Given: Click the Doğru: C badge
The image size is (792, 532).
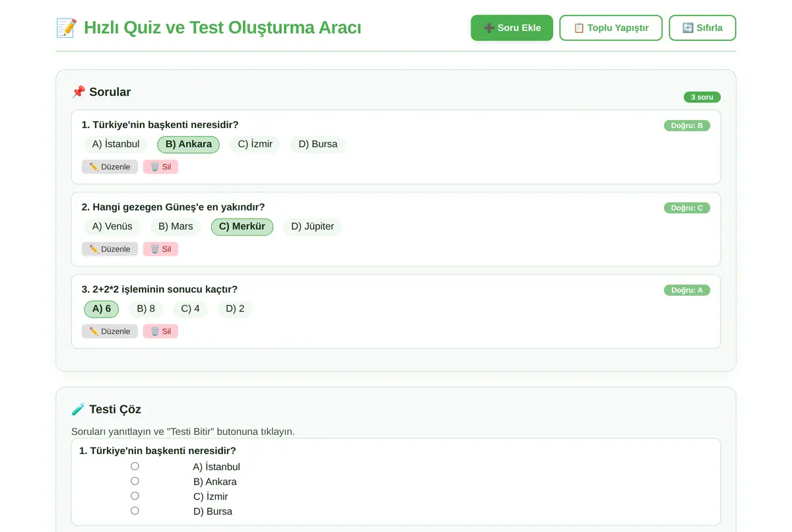Looking at the screenshot, I should [687, 208].
